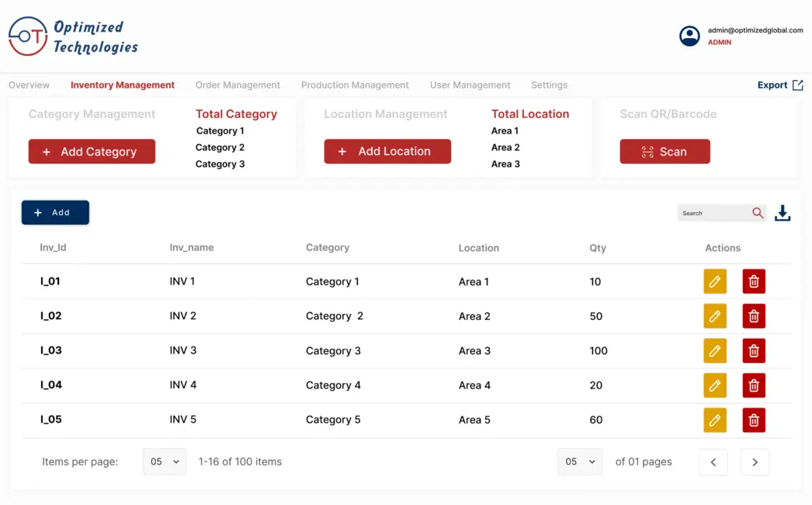Select Area 3 under Total Location
This screenshot has height=505, width=812.
click(x=505, y=164)
